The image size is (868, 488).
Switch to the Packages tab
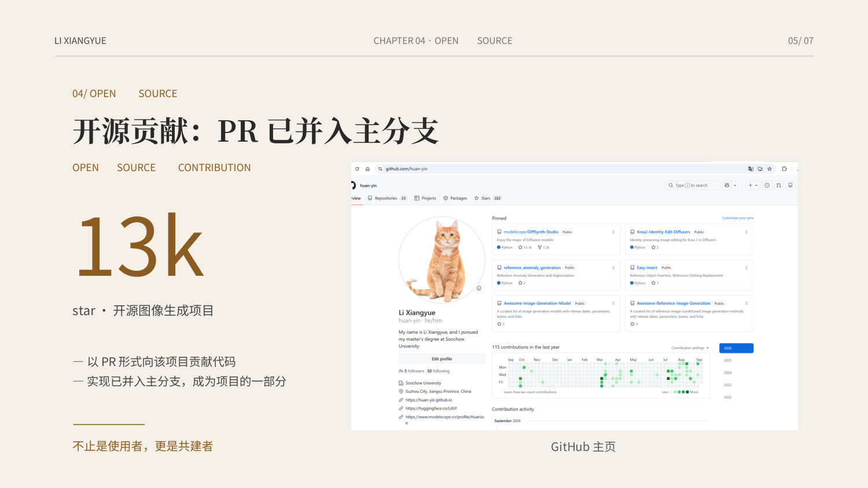pos(455,198)
